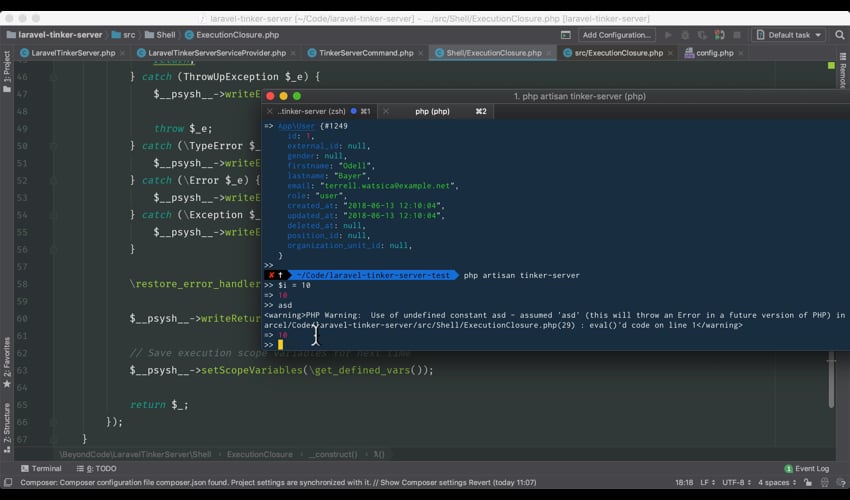Toggle fold marker at line 50 catch
The width and height of the screenshot is (850, 500).
point(54,146)
